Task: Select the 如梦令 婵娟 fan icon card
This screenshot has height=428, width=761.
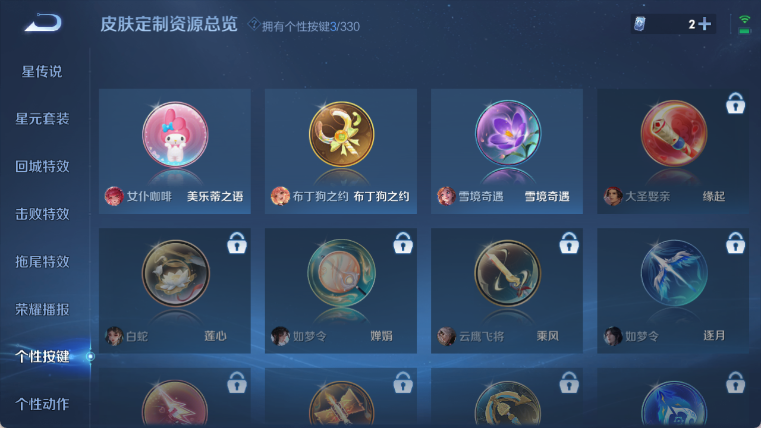Action: [x=341, y=291]
